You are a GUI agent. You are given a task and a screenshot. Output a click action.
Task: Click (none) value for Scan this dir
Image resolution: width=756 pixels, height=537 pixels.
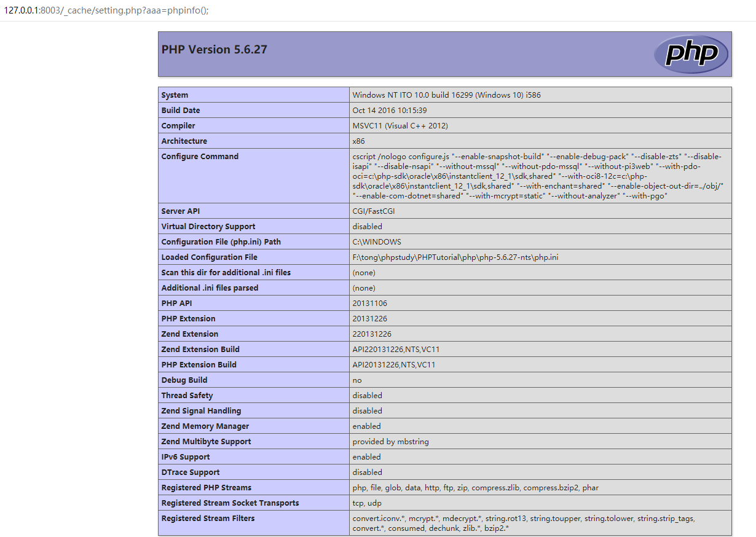364,273
